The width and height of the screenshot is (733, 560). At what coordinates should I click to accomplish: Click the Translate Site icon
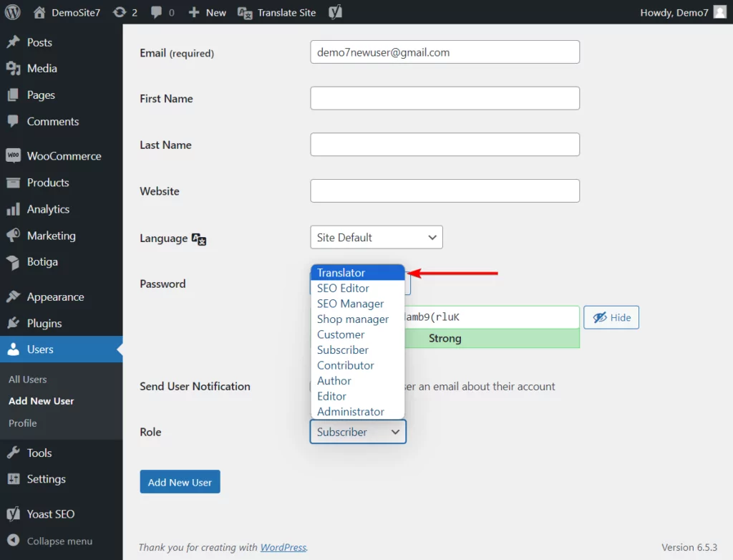[245, 13]
